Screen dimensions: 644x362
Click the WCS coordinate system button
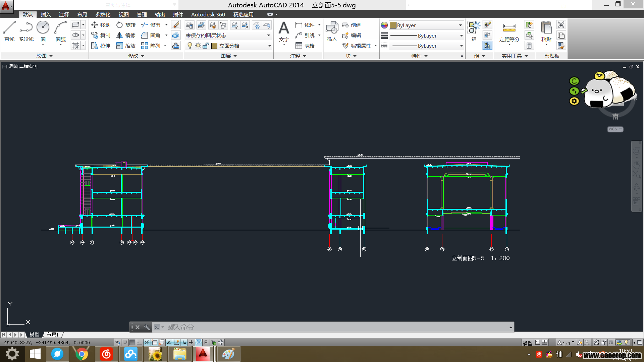tap(615, 129)
